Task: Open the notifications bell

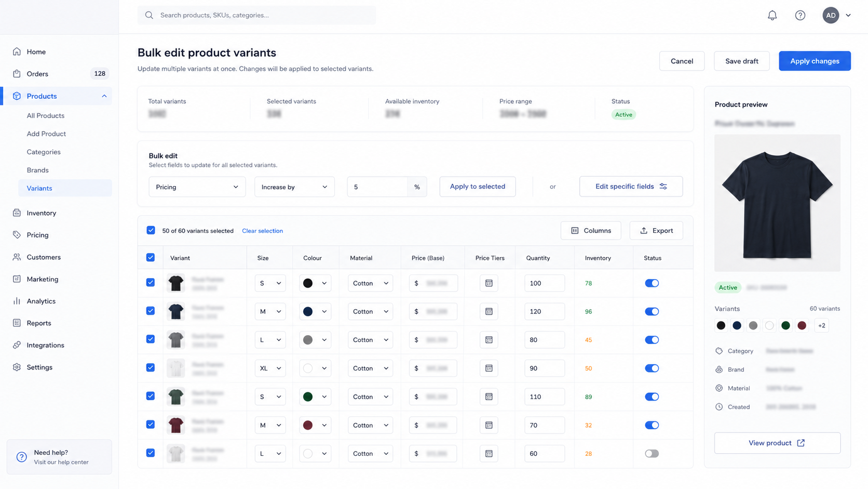Action: pyautogui.click(x=772, y=16)
